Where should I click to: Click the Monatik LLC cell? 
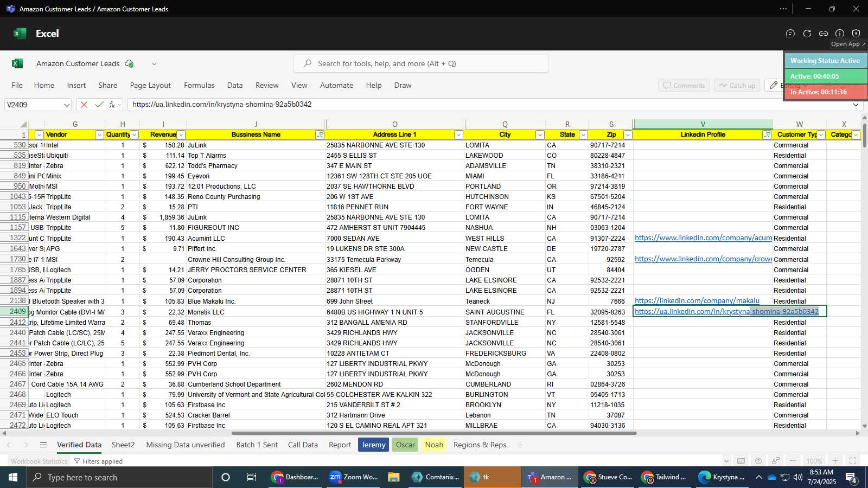pos(255,312)
